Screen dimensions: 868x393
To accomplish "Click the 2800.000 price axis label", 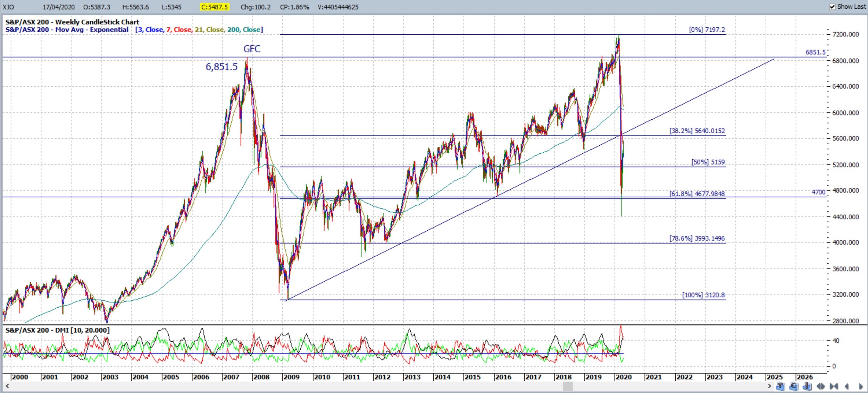I will tap(845, 321).
